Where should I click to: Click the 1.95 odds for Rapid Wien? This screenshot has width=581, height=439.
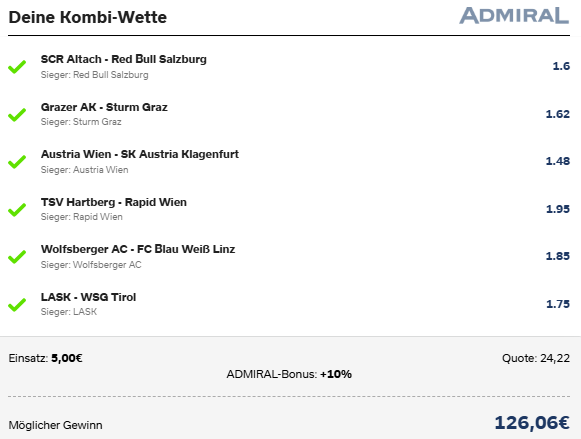(x=558, y=209)
